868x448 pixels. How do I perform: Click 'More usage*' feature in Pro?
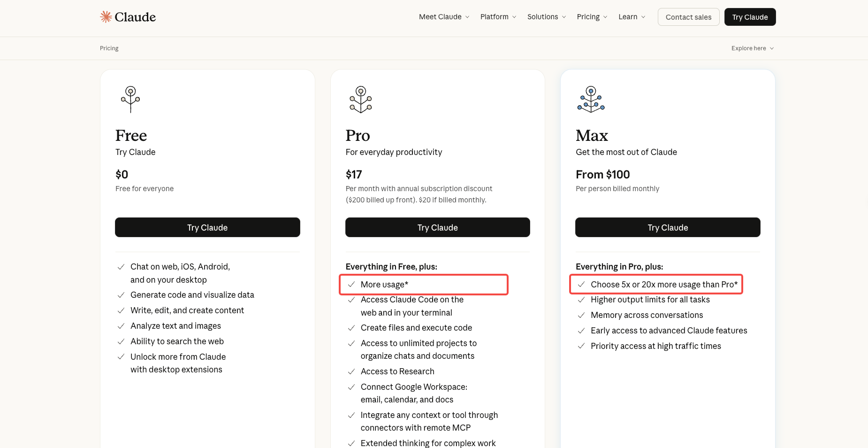384,285
